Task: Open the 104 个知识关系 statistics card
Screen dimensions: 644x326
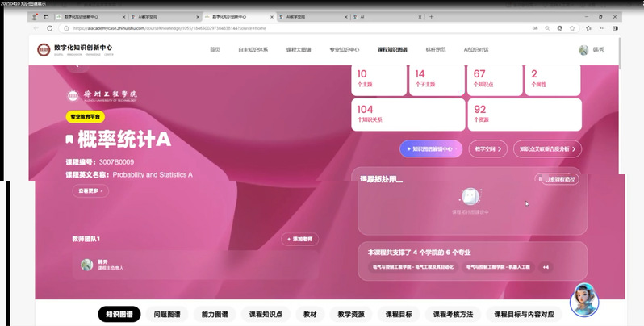Action: (390, 114)
